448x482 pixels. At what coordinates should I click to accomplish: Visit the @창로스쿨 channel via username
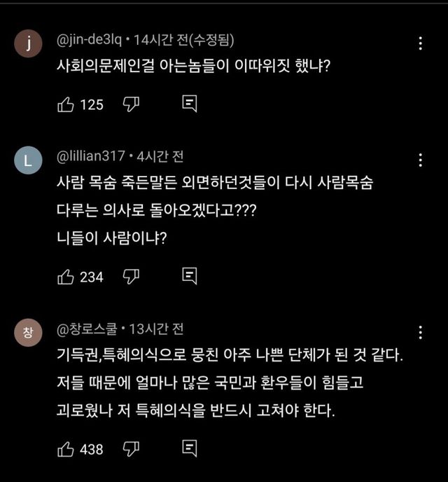tap(87, 329)
